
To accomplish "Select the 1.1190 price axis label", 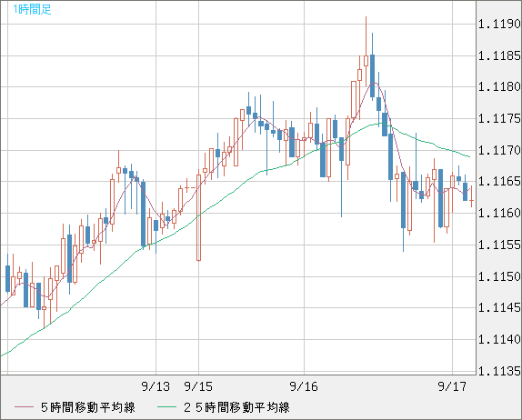I will (499, 24).
